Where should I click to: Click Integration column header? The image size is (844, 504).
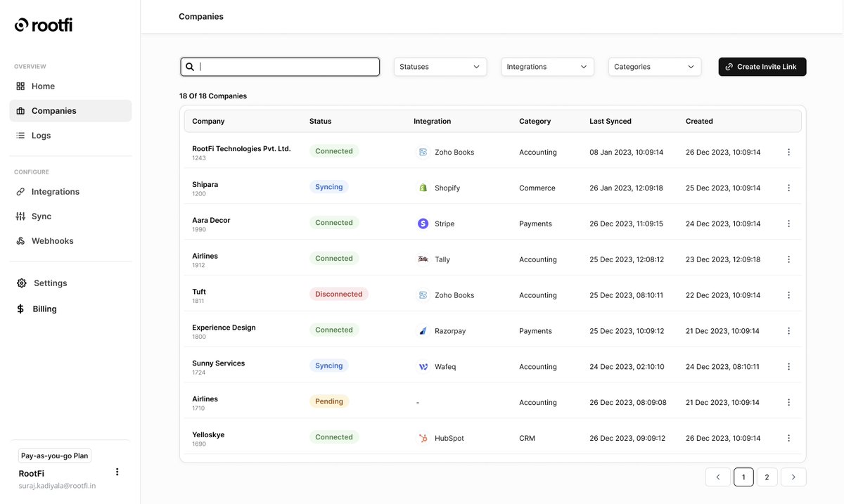tap(432, 121)
